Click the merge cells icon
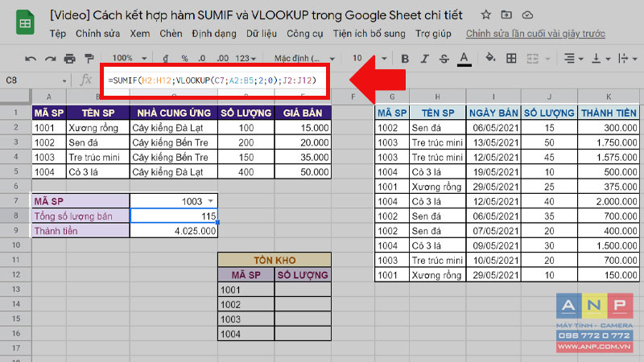Viewport: 644px width, 362px height. [532, 59]
